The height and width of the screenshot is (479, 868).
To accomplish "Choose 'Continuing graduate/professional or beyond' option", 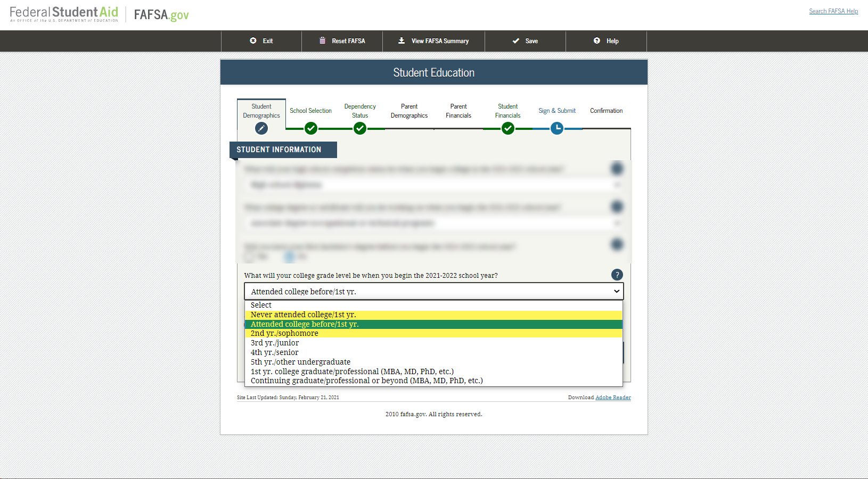I will [x=433, y=381].
